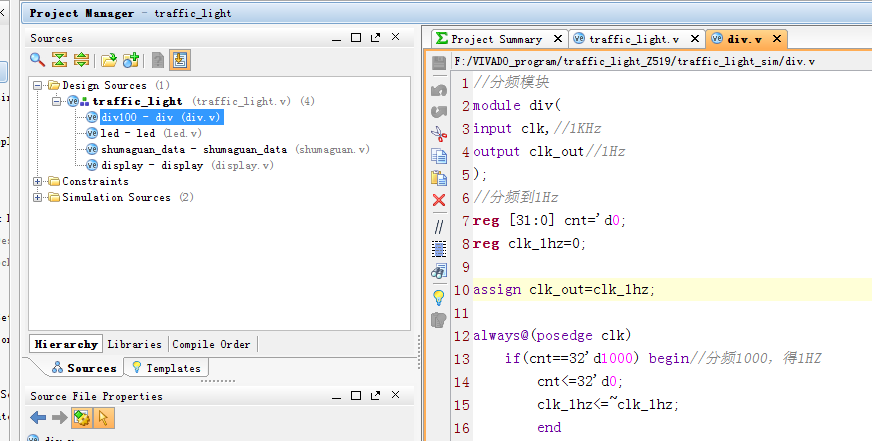Image resolution: width=872 pixels, height=441 pixels.
Task: Click the div.v file path text
Action: click(635, 61)
